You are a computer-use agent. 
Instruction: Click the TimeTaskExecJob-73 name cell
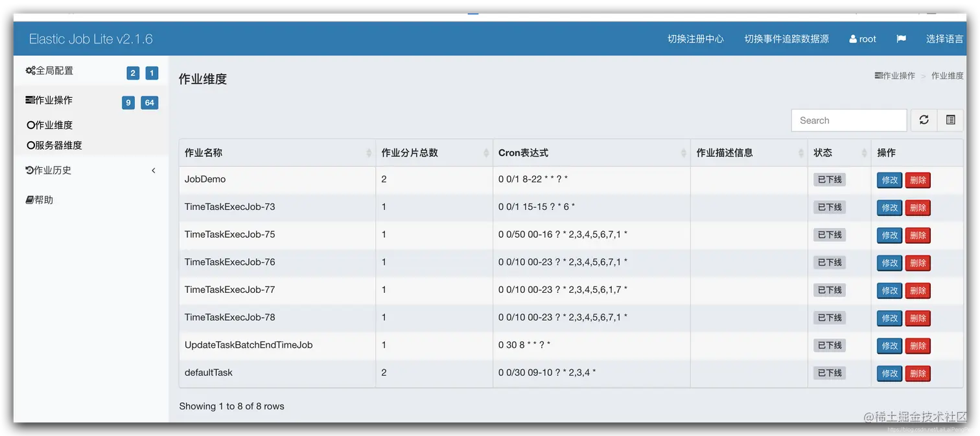[277, 207]
